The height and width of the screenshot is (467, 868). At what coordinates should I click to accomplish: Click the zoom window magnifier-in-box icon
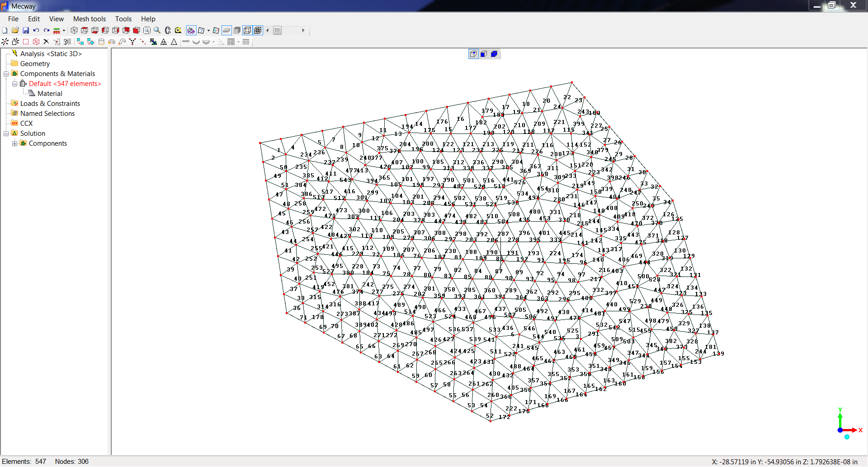(147, 30)
